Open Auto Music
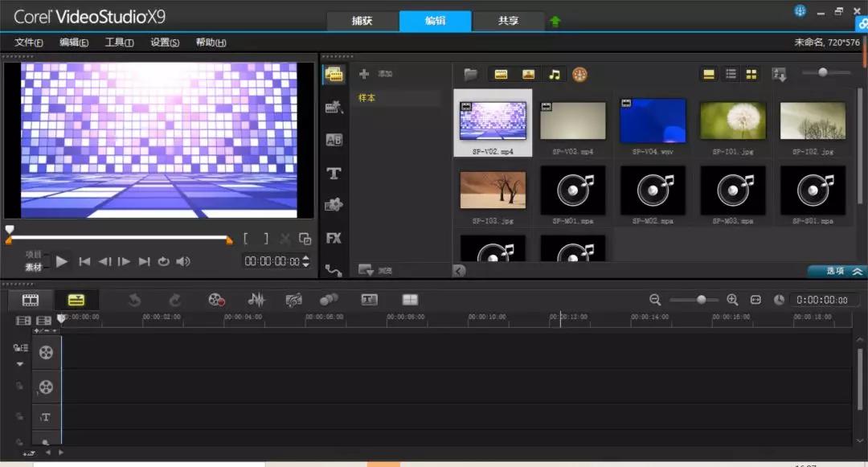Screen dimensions: 868x467 pyautogui.click(x=293, y=300)
